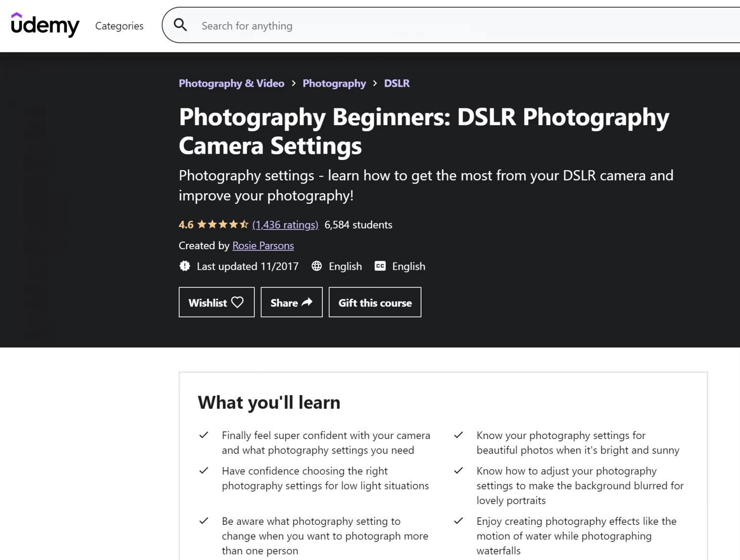Open instructor Rosie Parsons profile
This screenshot has height=560, width=740.
click(263, 246)
